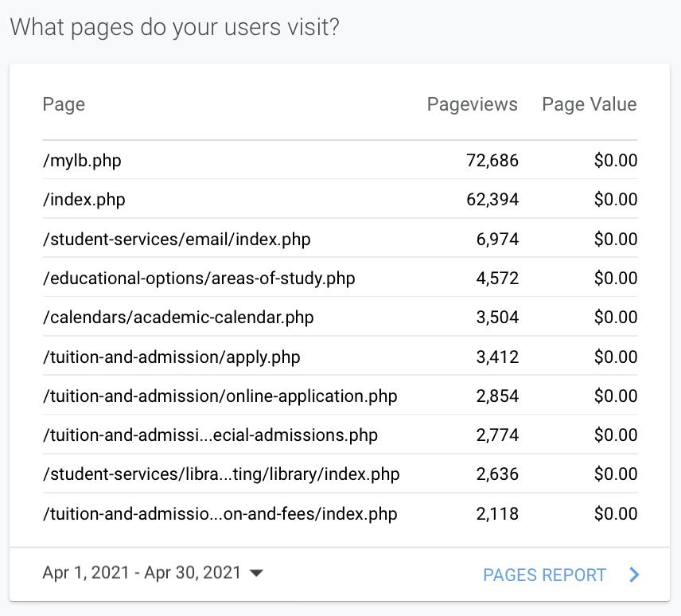Click the Pageviews column header
The image size is (681, 616).
472,104
